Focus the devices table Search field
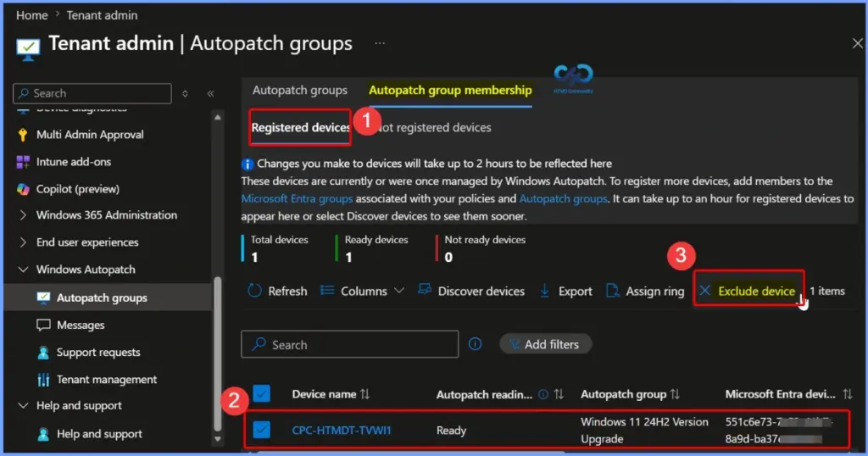The height and width of the screenshot is (456, 868). [350, 344]
